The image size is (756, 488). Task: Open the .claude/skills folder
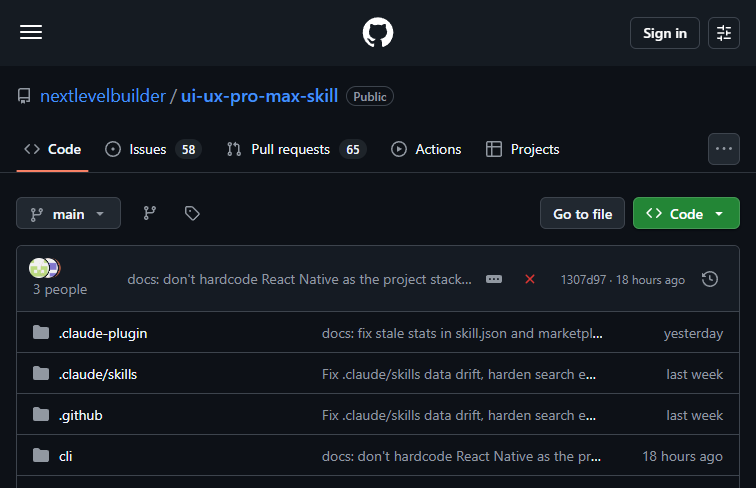[98, 374]
